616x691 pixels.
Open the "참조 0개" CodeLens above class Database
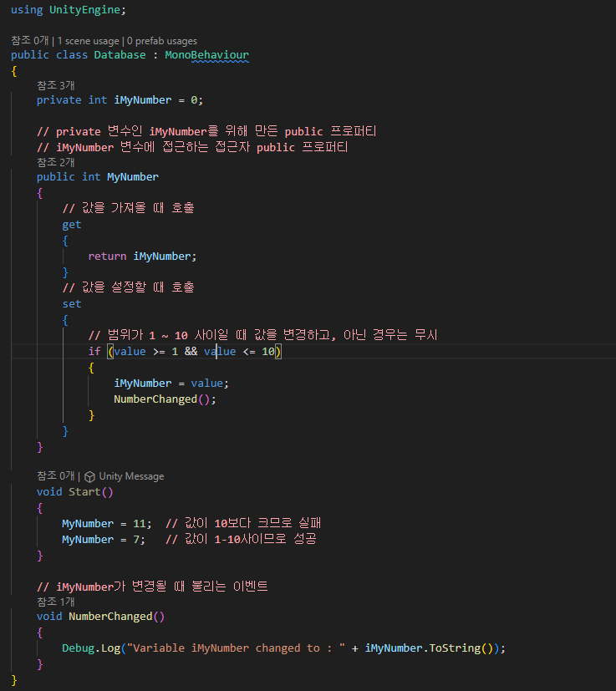pyautogui.click(x=29, y=41)
